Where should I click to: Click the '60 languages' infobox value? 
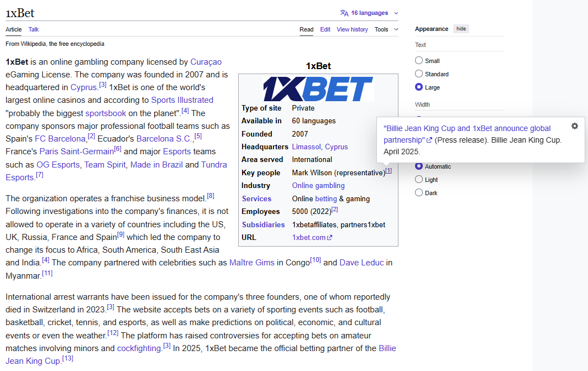coord(314,121)
